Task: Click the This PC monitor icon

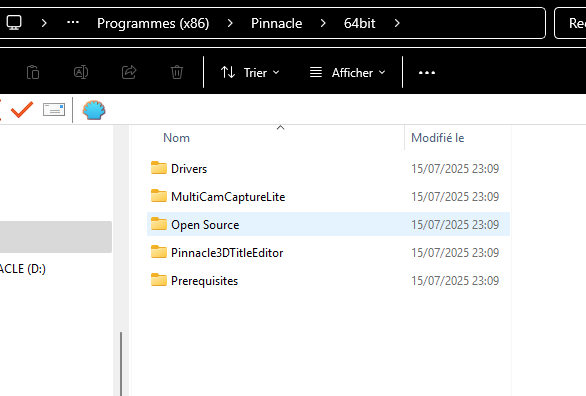Action: [14, 23]
